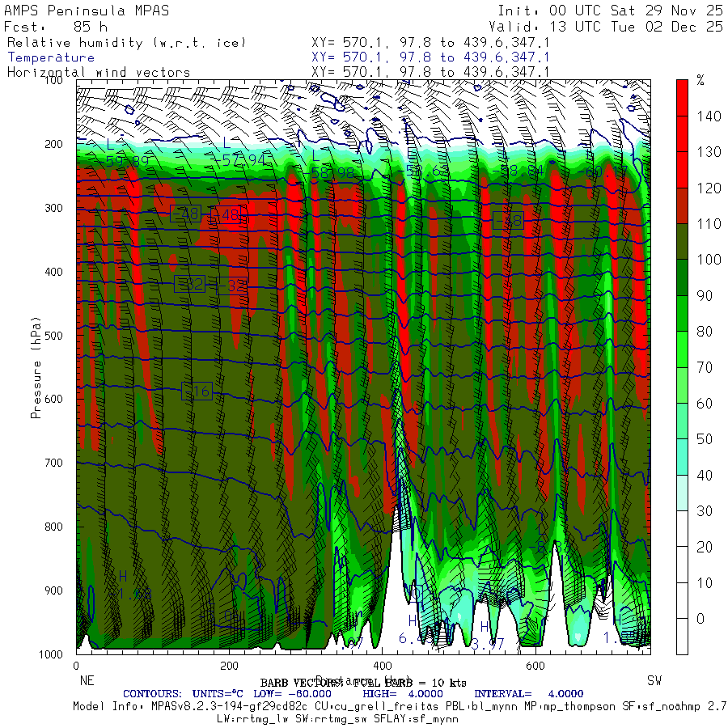Image resolution: width=728 pixels, height=728 pixels.
Task: Select the 10 colorbar tick label
Action: (705, 582)
